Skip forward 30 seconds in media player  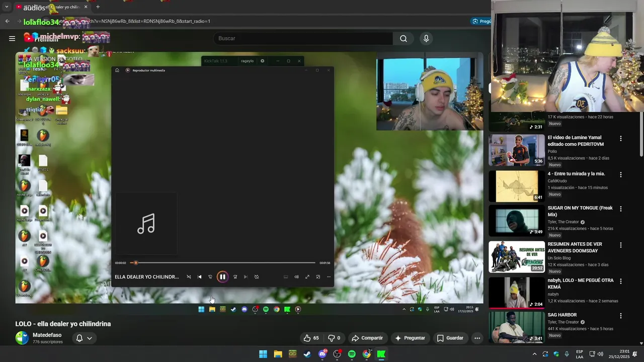pos(235,277)
